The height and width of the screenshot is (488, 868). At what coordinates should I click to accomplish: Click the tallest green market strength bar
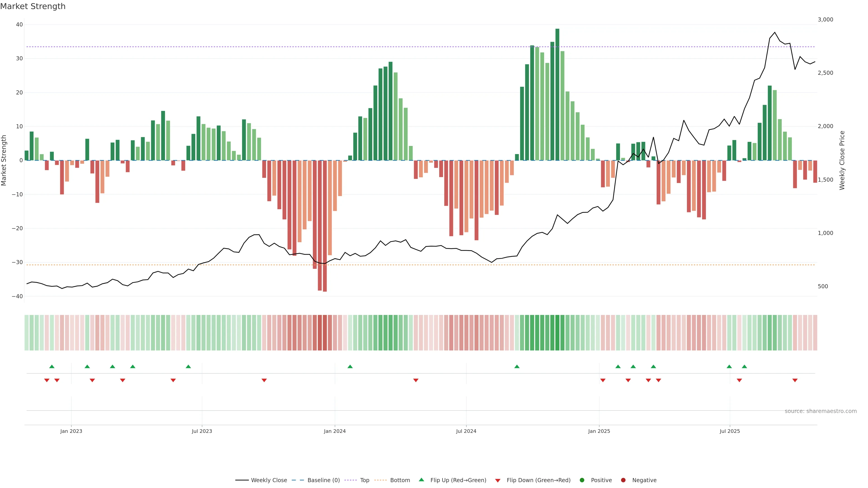click(557, 94)
